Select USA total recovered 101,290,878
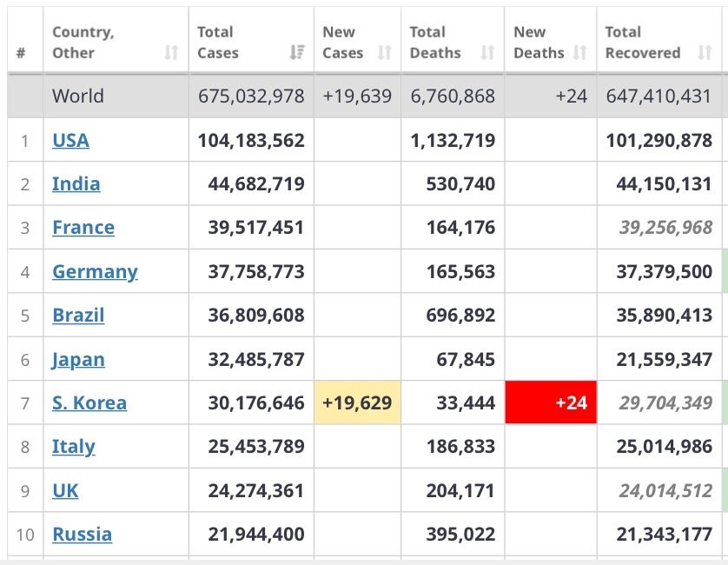Viewport: 728px width, 565px height. pos(659,140)
